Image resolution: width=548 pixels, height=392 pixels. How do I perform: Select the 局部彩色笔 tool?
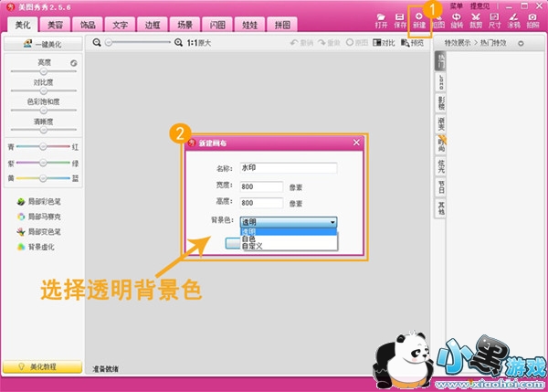click(38, 201)
